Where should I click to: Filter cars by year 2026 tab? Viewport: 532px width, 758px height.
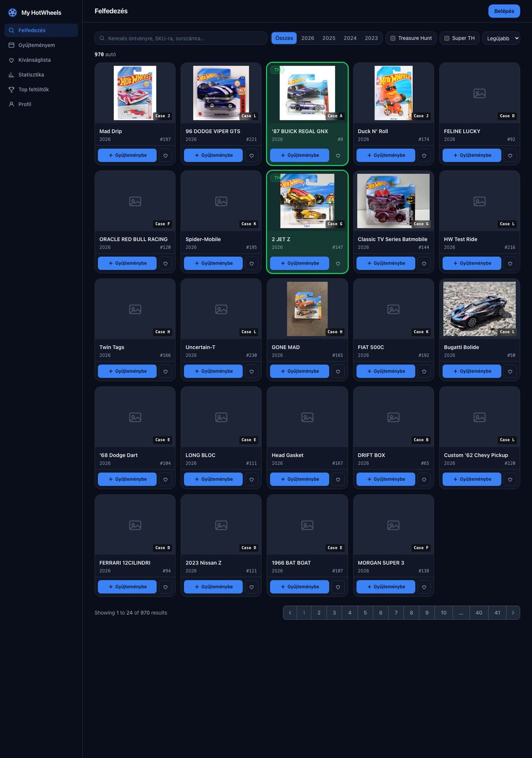(x=307, y=38)
